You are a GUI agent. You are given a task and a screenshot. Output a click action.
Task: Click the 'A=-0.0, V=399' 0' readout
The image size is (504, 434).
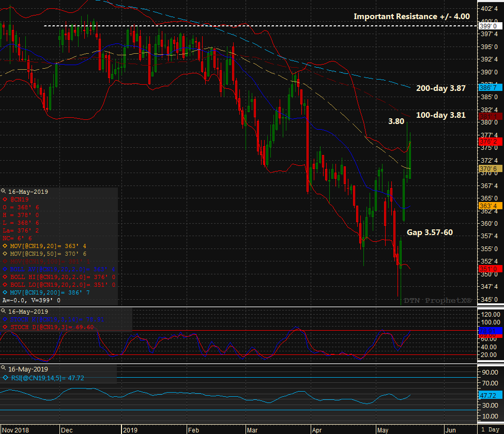(32, 300)
